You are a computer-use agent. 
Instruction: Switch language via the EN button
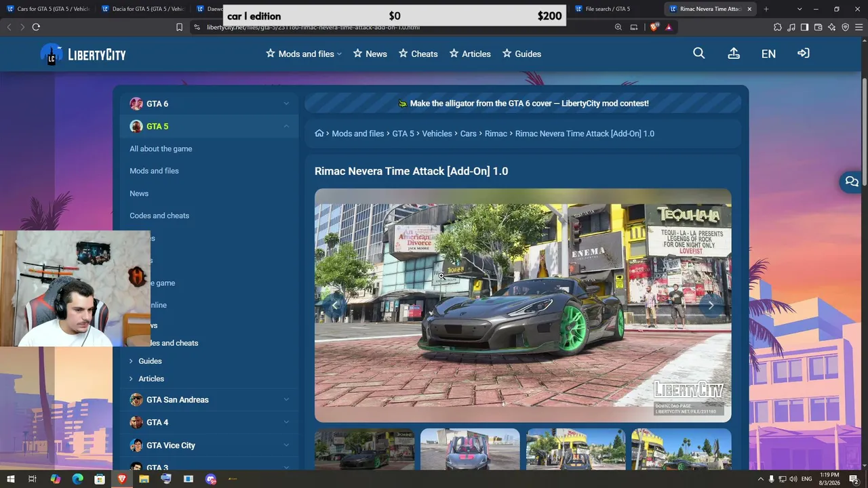(x=768, y=54)
